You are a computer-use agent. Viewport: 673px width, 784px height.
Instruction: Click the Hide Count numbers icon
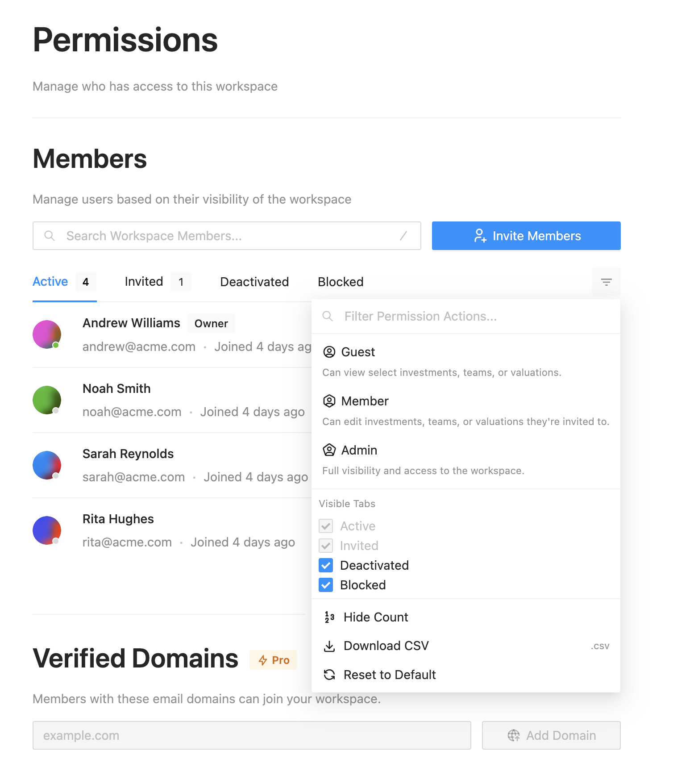[x=329, y=617]
